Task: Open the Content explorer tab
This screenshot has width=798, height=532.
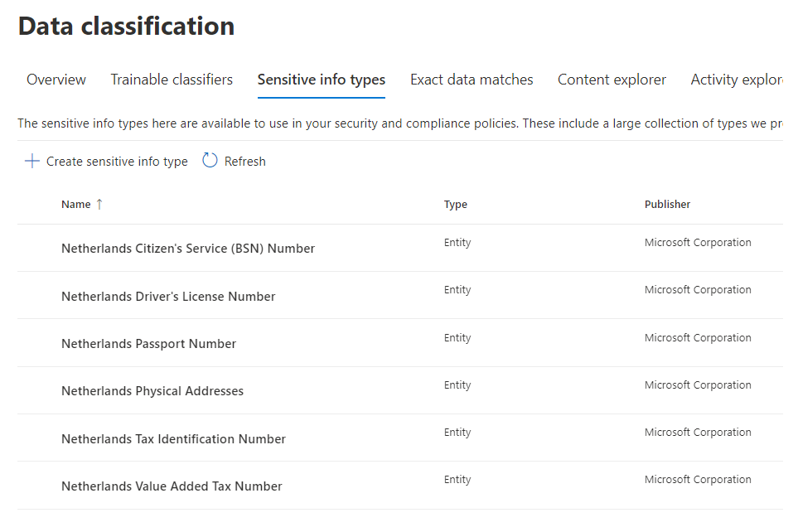Action: coord(612,80)
